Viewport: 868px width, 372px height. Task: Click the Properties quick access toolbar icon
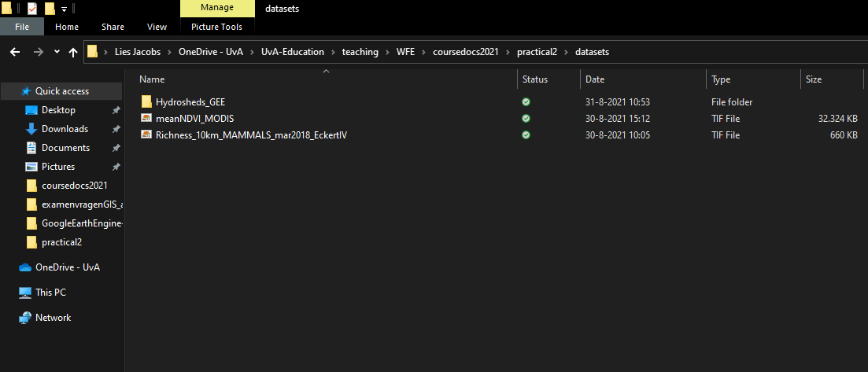[x=32, y=9]
